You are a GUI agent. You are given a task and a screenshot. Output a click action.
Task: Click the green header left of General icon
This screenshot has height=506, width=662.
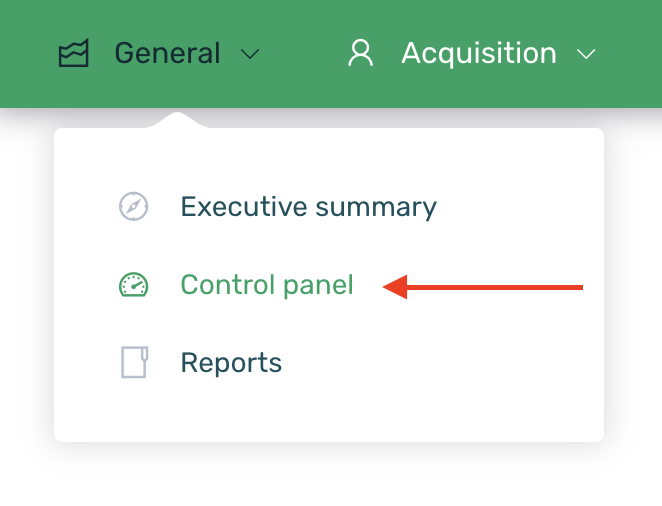click(27, 53)
